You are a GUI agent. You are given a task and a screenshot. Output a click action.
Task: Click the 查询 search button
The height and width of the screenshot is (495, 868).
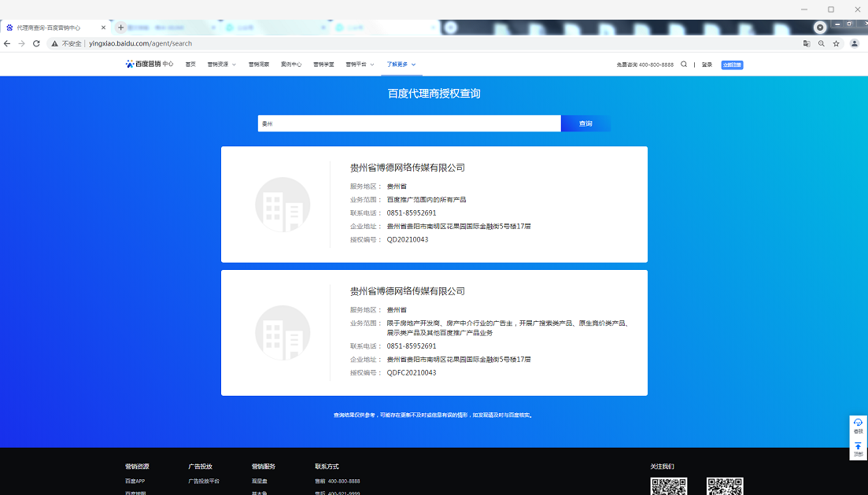click(x=585, y=124)
